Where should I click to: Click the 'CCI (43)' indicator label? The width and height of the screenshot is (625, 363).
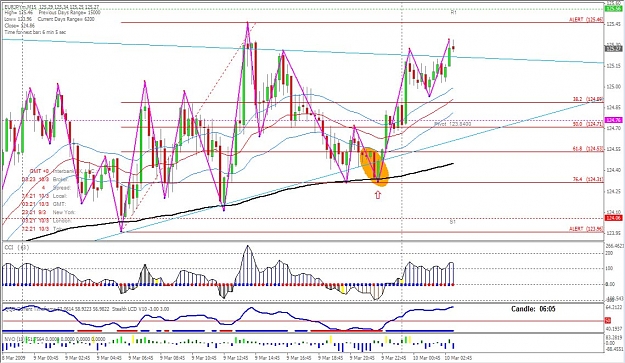point(16,247)
